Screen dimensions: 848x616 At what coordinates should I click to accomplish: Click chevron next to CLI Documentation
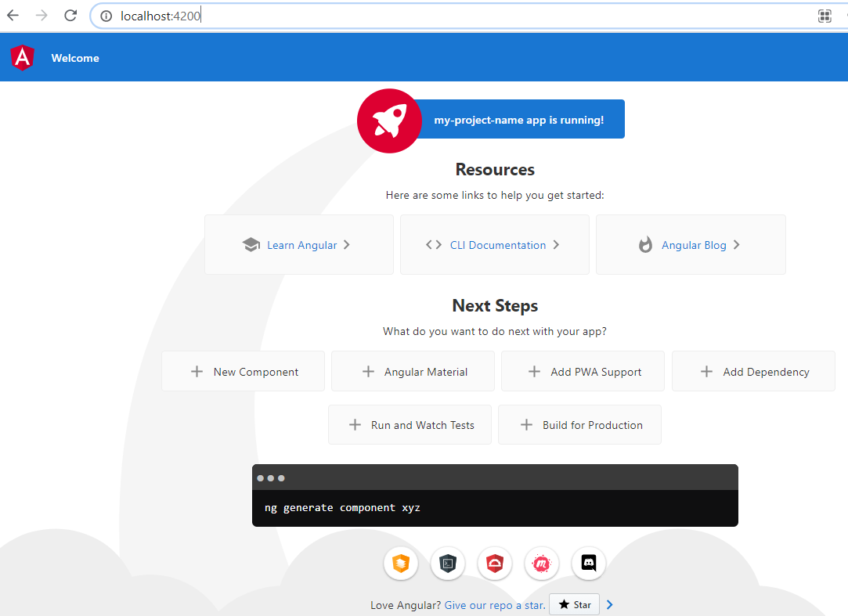pyautogui.click(x=556, y=245)
